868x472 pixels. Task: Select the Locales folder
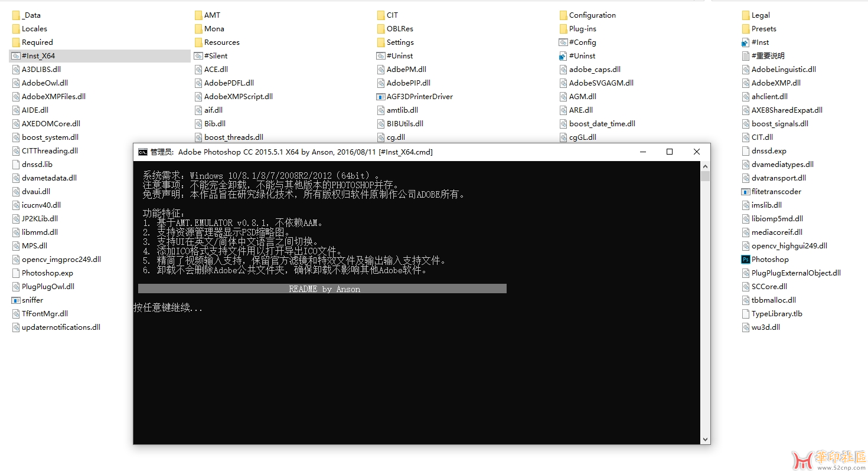pos(30,29)
